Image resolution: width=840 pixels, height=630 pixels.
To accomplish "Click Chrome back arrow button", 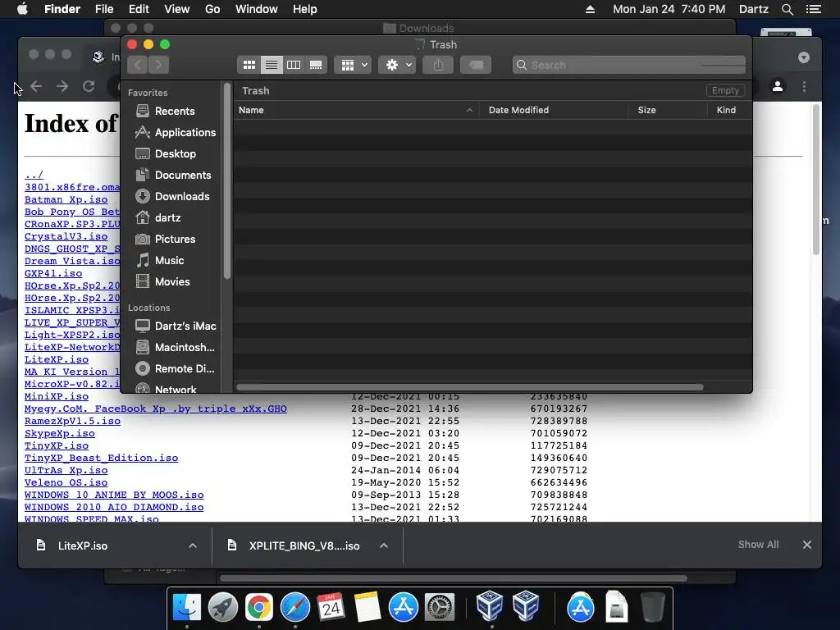I will pyautogui.click(x=36, y=86).
